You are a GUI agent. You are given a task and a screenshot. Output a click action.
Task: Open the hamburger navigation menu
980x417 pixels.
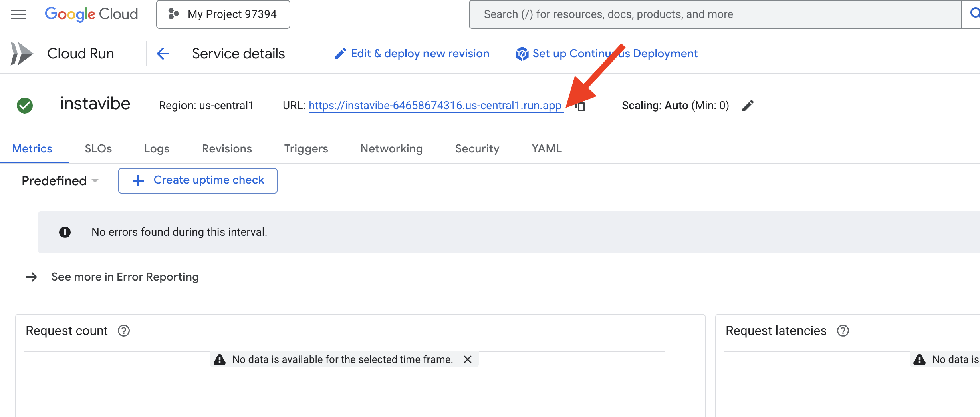18,14
